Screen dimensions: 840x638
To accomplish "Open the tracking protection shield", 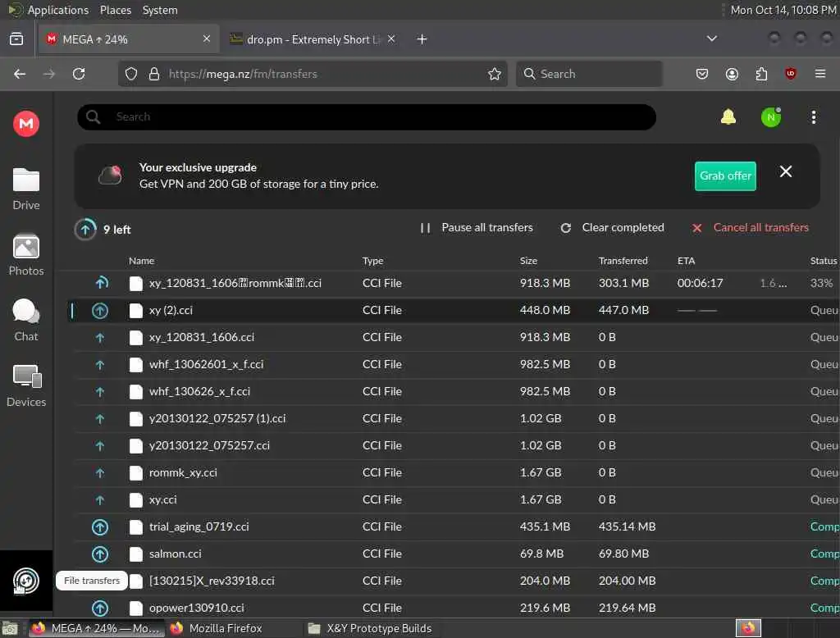I will coord(131,74).
